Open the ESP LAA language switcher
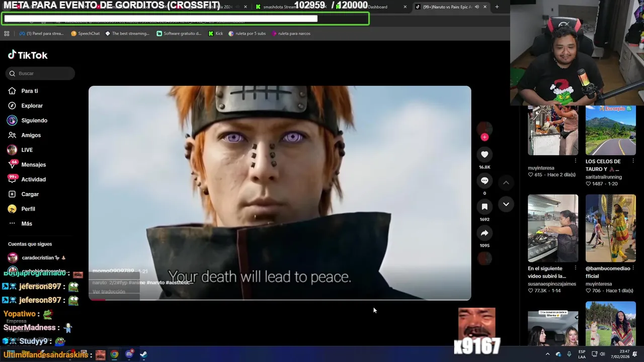The image size is (644, 362). 582,354
